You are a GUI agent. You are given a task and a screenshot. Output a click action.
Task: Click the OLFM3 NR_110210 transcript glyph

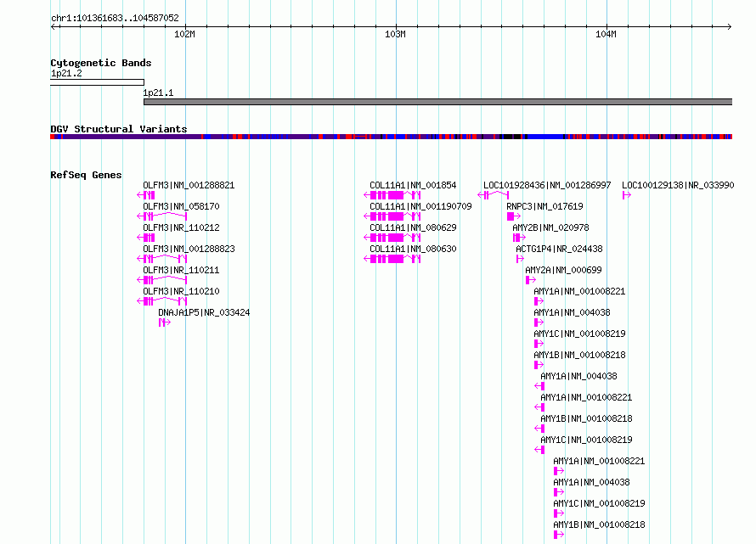tap(162, 301)
